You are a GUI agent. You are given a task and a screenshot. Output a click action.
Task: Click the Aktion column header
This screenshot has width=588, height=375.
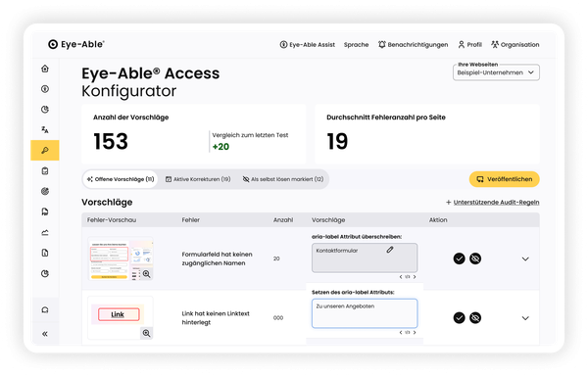coord(438,220)
